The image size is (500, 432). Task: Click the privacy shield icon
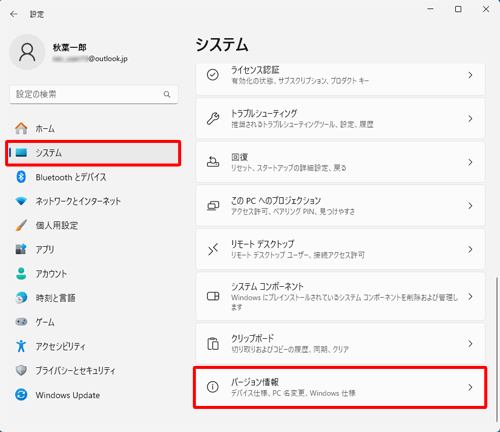click(21, 370)
